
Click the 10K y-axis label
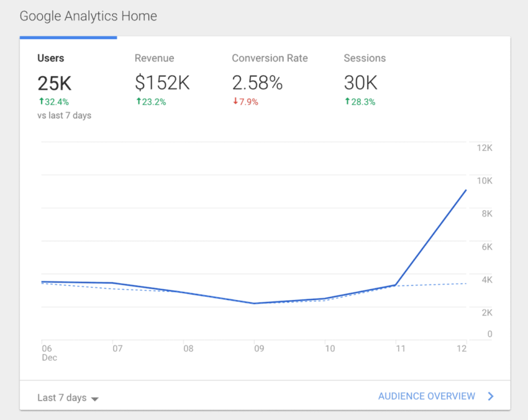tap(485, 181)
